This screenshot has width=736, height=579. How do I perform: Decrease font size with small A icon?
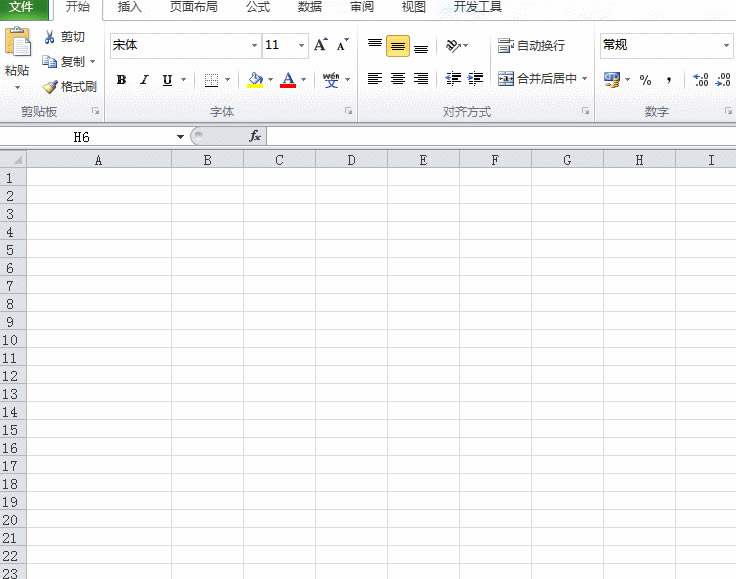[343, 45]
